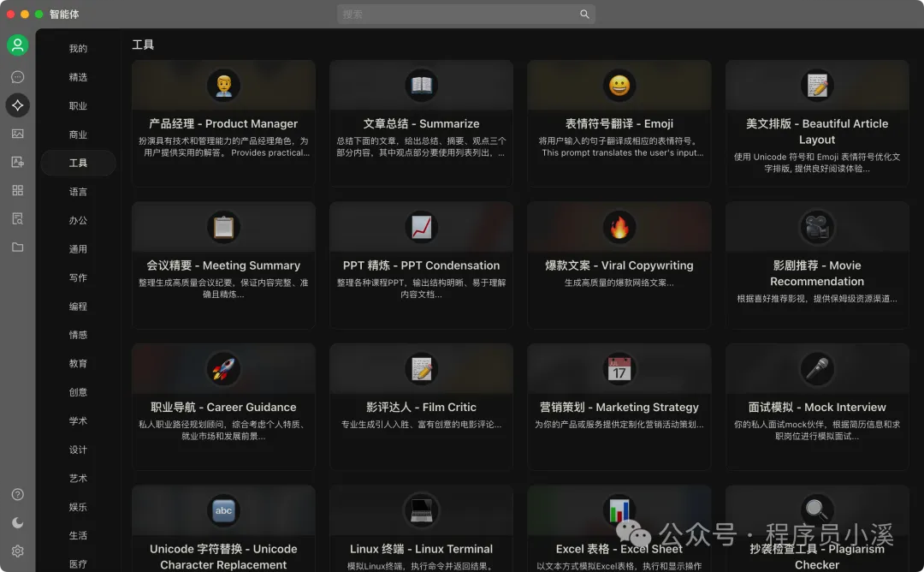Viewport: 924px width, 572px height.
Task: Select the 生活 category
Action: click(78, 535)
